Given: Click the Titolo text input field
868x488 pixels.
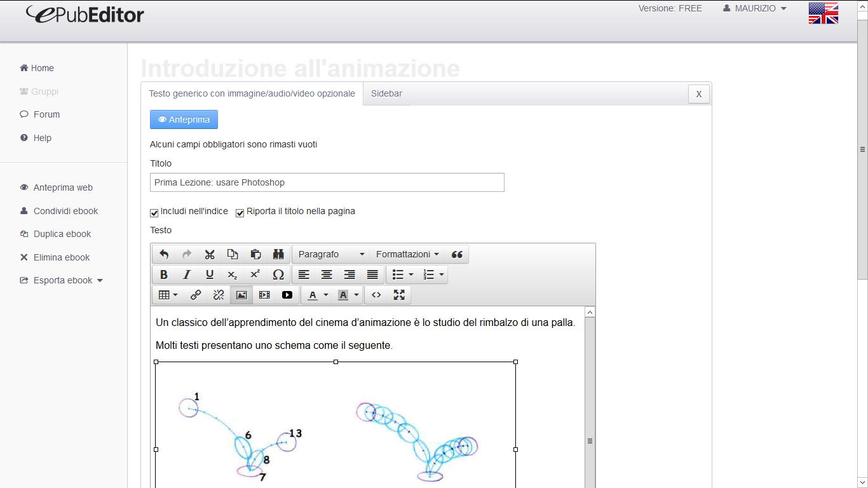Looking at the screenshot, I should point(327,182).
